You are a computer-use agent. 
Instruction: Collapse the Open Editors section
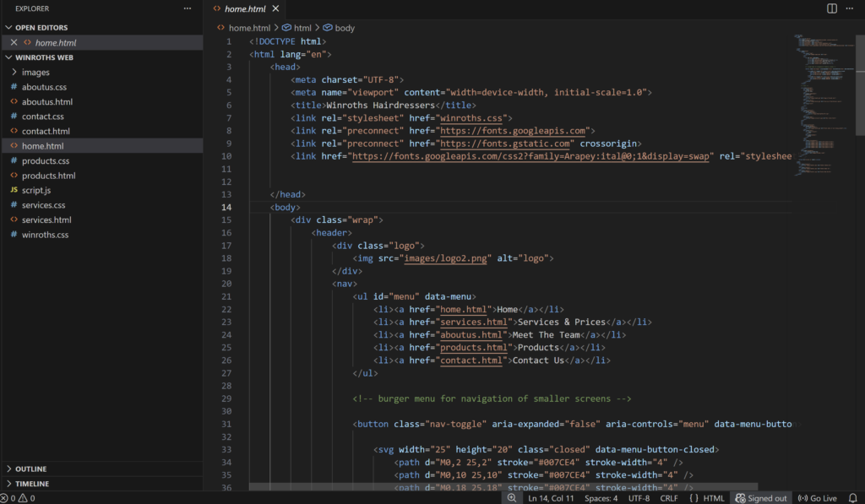pyautogui.click(x=41, y=28)
